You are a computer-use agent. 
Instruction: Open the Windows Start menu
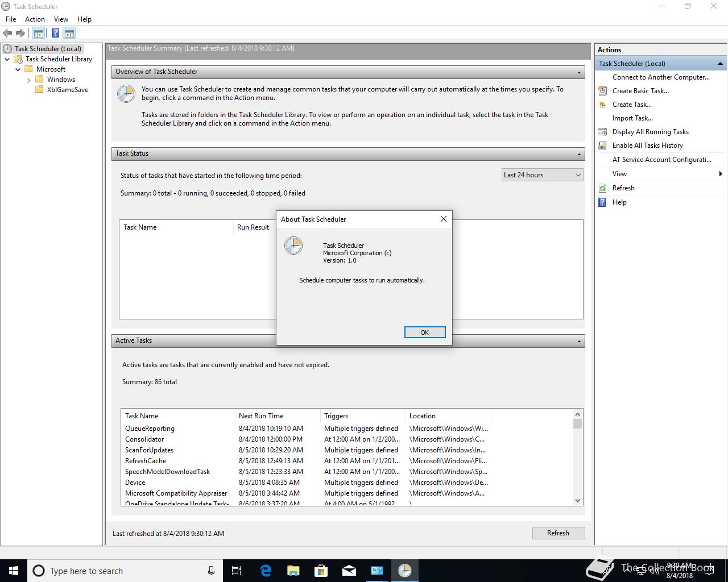pyautogui.click(x=14, y=571)
